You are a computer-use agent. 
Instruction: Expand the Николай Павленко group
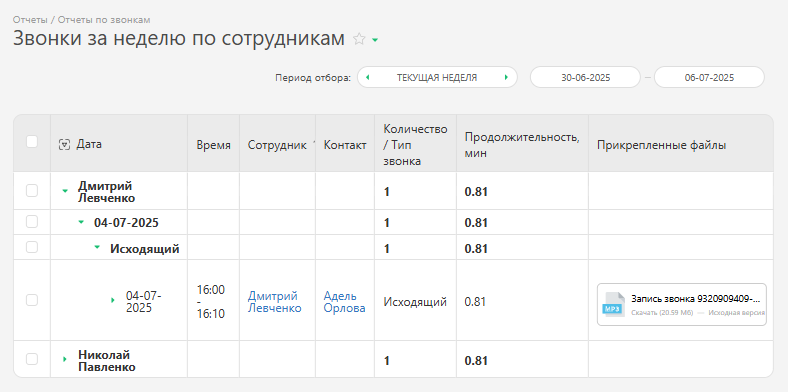[64, 359]
